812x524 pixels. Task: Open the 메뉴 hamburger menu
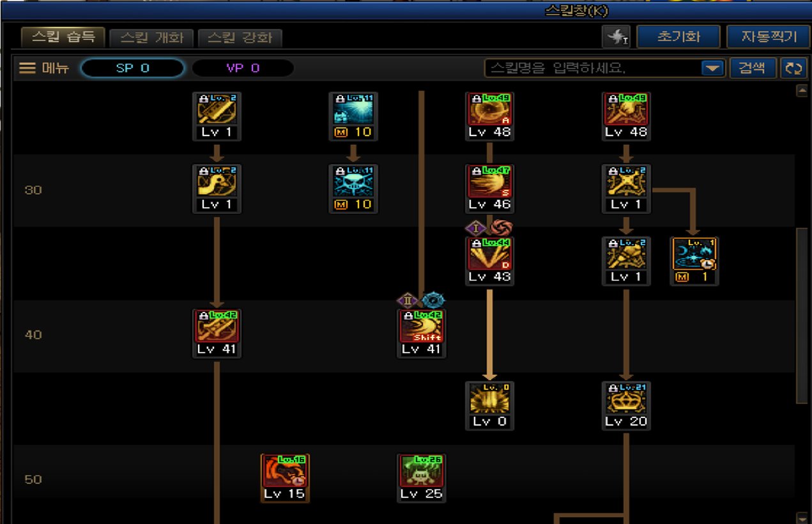(43, 68)
